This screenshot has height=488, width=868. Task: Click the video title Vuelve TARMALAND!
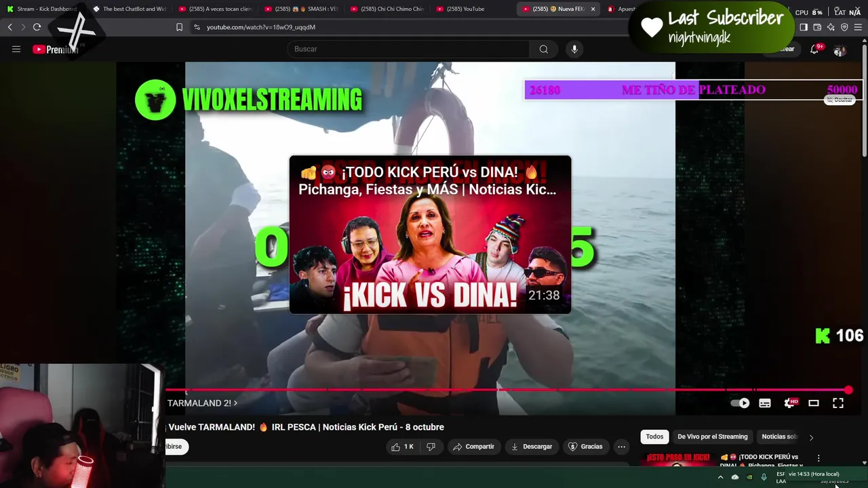click(x=306, y=427)
